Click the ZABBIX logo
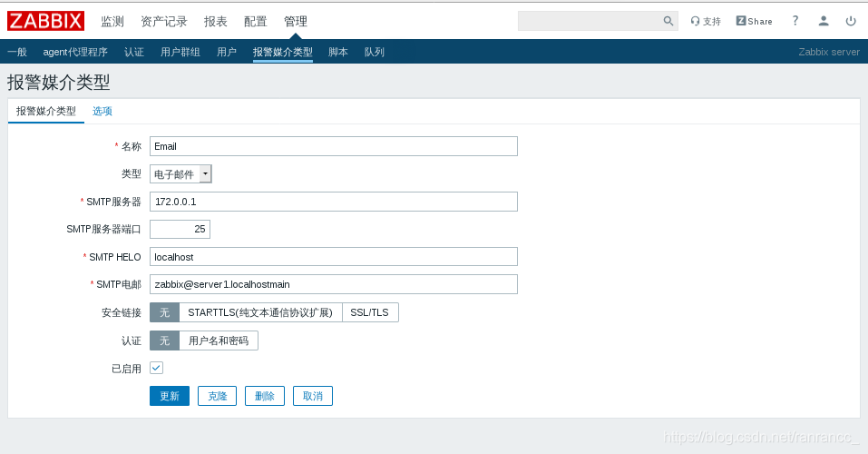 click(x=45, y=21)
